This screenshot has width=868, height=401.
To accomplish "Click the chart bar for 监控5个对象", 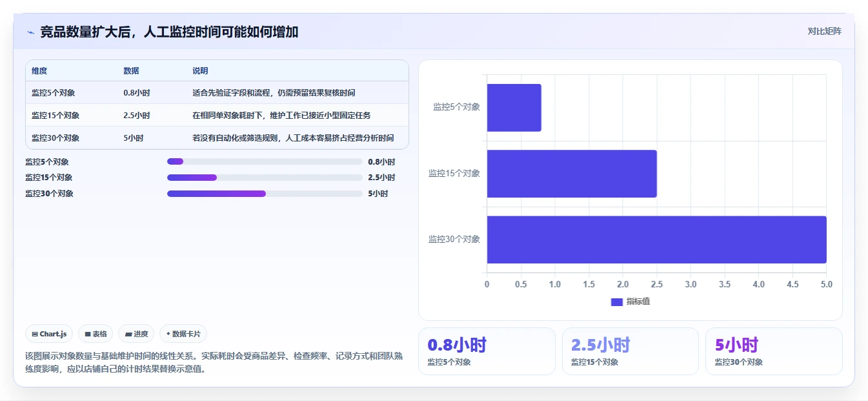I will (514, 107).
